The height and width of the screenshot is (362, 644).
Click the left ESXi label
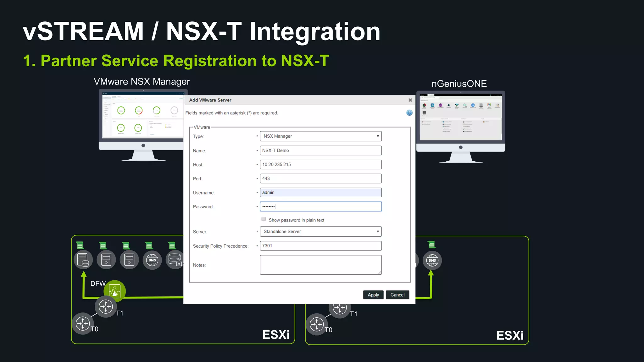point(276,335)
